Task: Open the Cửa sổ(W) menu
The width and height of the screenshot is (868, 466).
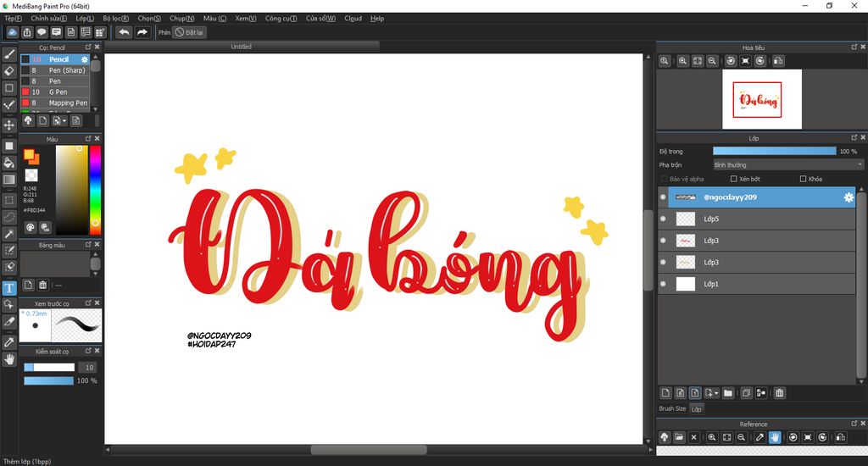Action: [320, 19]
